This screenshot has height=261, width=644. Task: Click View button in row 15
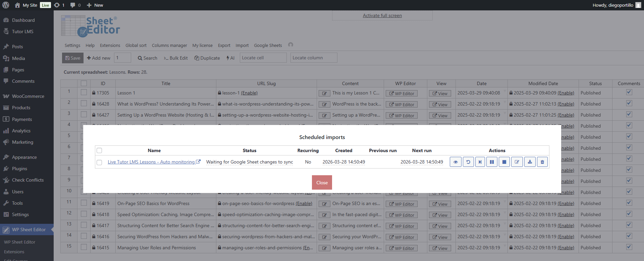(440, 248)
